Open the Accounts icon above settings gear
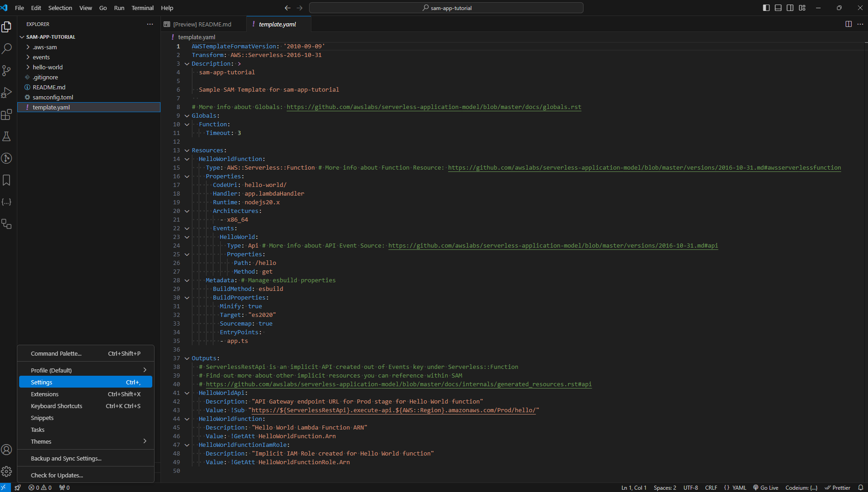 7,450
